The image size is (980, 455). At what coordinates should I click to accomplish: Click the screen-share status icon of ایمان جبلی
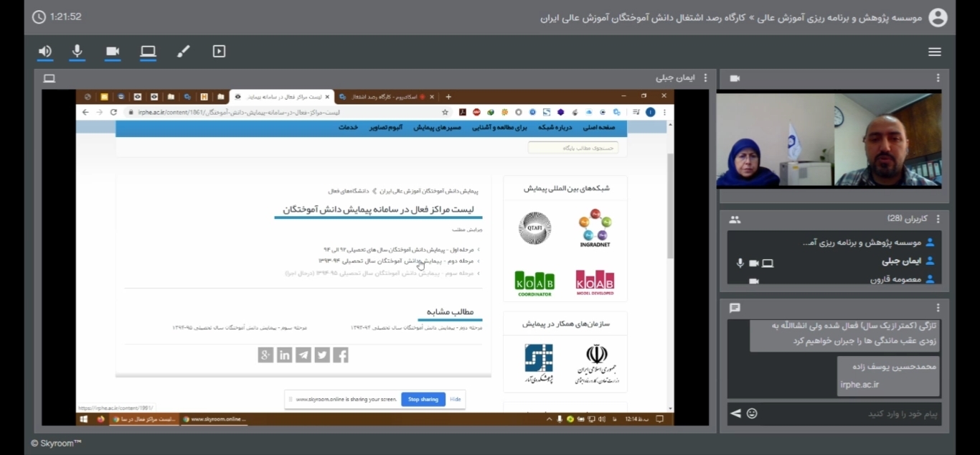[x=768, y=263]
